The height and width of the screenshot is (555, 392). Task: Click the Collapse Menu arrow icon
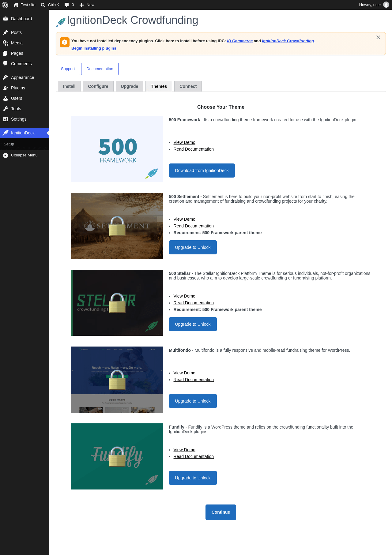point(6,155)
